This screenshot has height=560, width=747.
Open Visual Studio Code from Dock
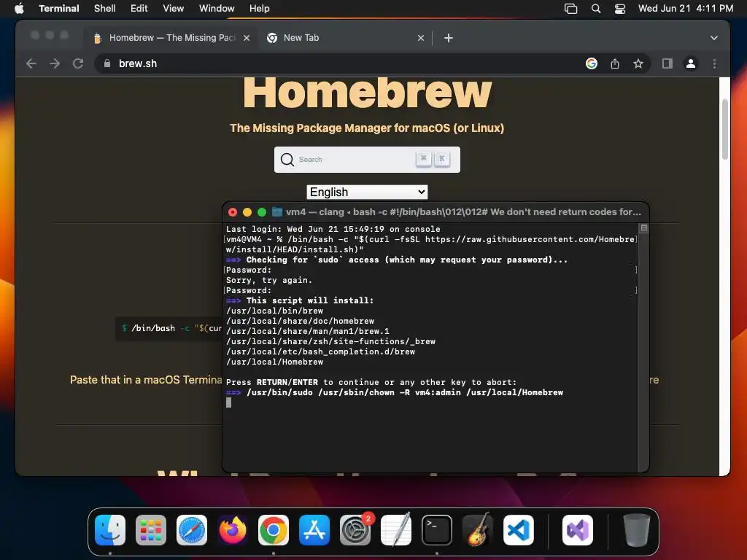pyautogui.click(x=519, y=530)
